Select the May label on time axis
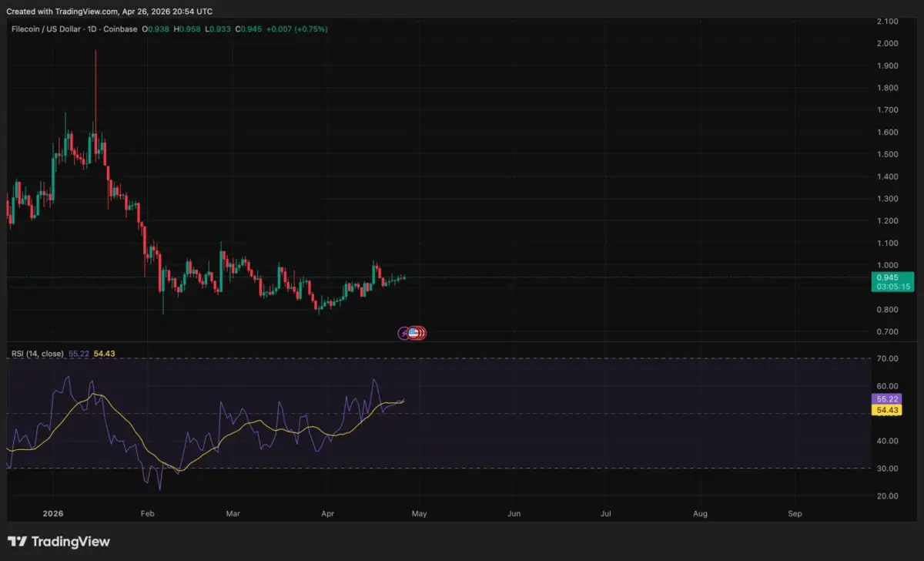Screen dimensions: 924x561 pyautogui.click(x=418, y=512)
